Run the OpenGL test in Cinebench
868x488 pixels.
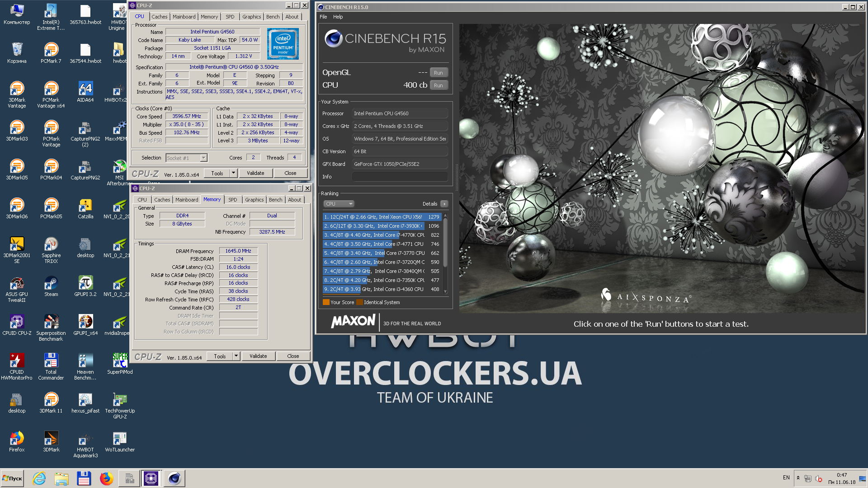(439, 73)
